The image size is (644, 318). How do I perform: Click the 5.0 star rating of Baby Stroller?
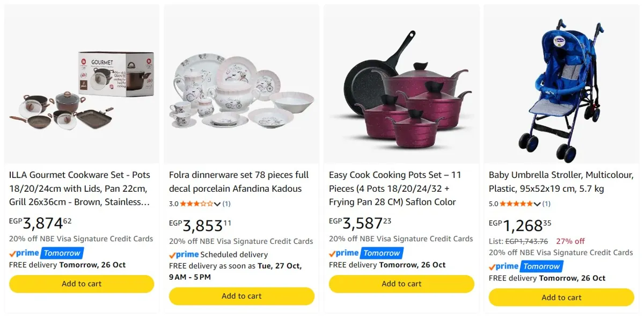pyautogui.click(x=516, y=204)
